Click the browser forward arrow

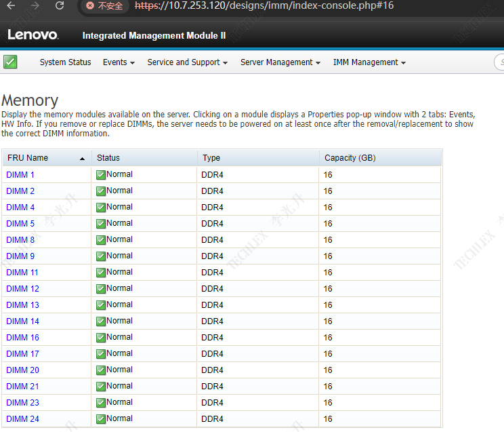[35, 5]
